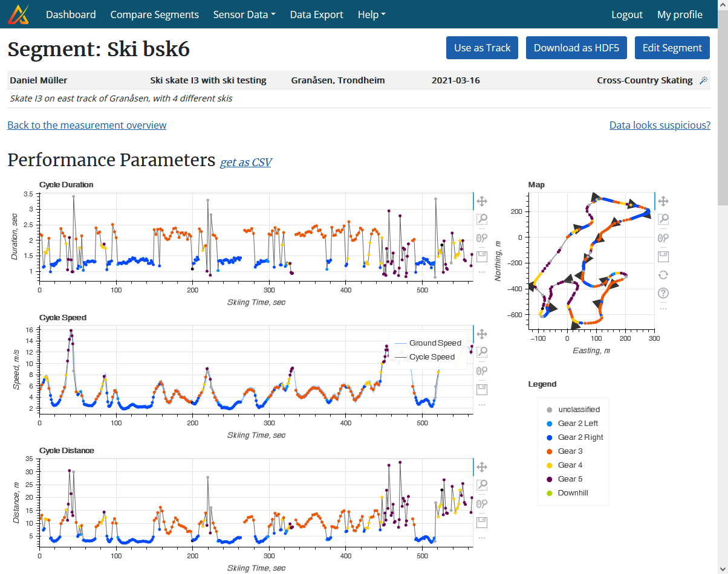Viewport: 728px width, 574px height.
Task: Save the Map plot using Save icon
Action: tap(663, 256)
